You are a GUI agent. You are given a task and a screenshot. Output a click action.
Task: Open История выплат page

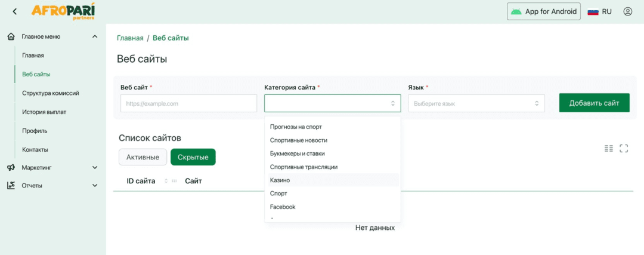(44, 112)
